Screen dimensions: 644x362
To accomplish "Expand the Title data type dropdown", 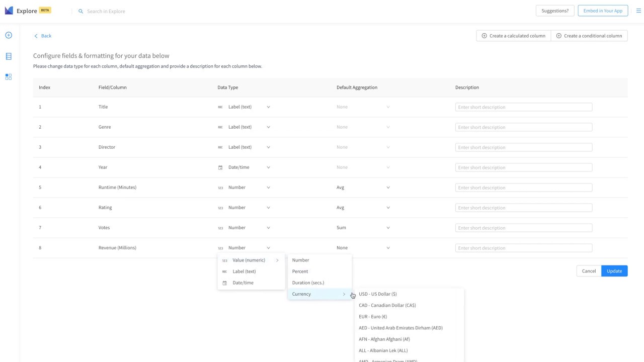I will (268, 107).
